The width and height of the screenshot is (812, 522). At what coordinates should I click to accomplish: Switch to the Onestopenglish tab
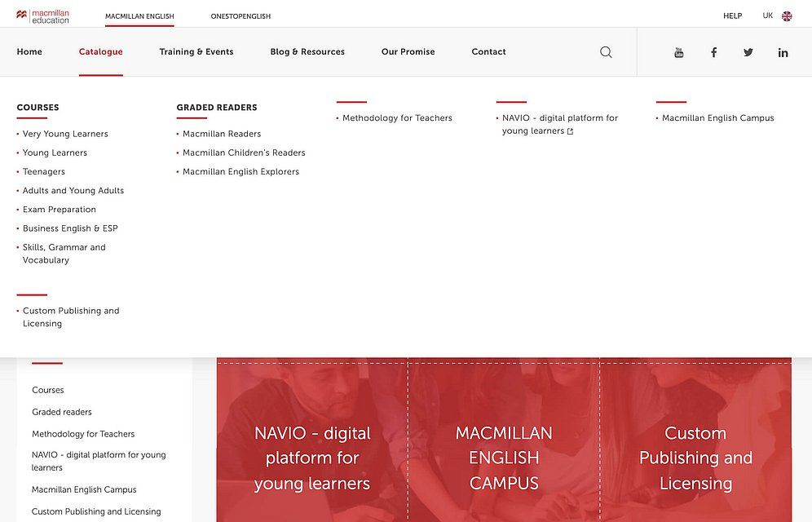pyautogui.click(x=241, y=16)
